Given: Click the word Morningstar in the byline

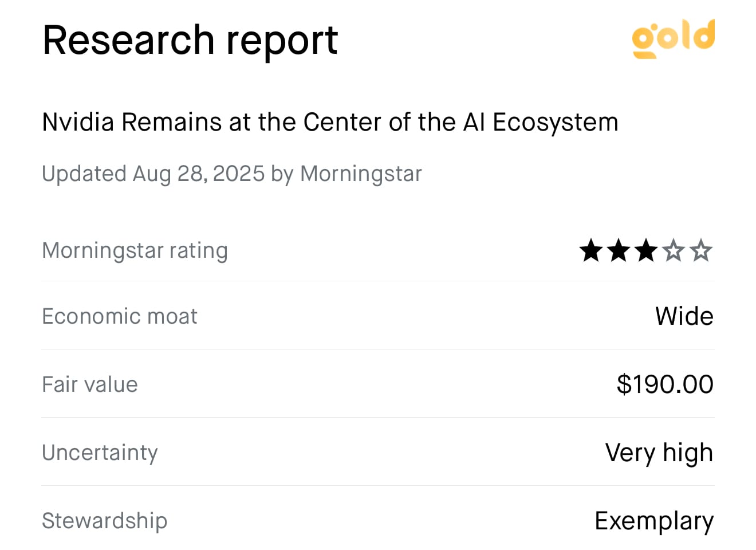Looking at the screenshot, I should tap(361, 174).
